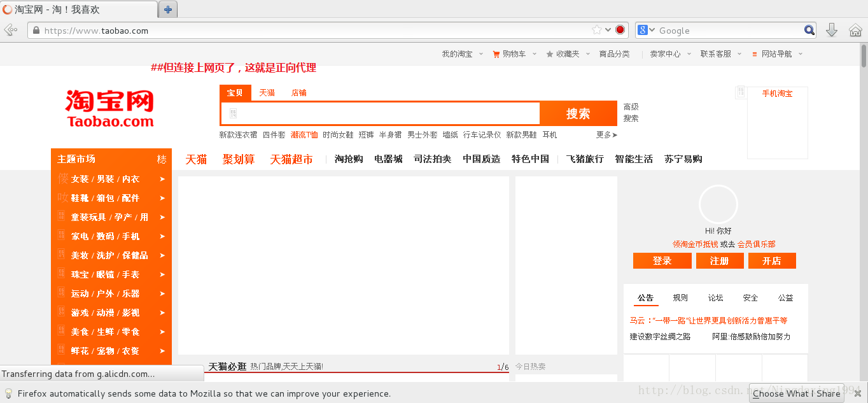
Task: Run search with the magnifier icon
Action: click(809, 30)
